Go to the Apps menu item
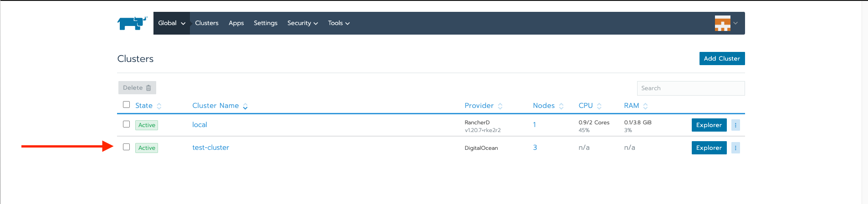This screenshot has height=204, width=868. click(x=236, y=23)
